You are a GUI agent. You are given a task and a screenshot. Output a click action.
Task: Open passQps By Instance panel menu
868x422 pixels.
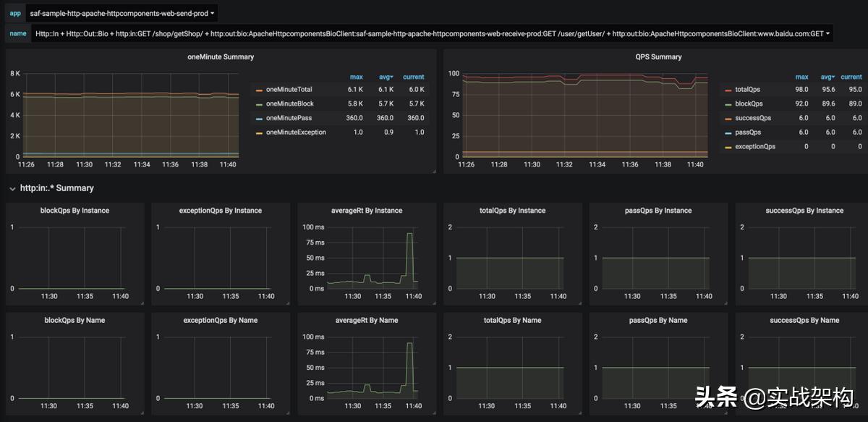658,211
